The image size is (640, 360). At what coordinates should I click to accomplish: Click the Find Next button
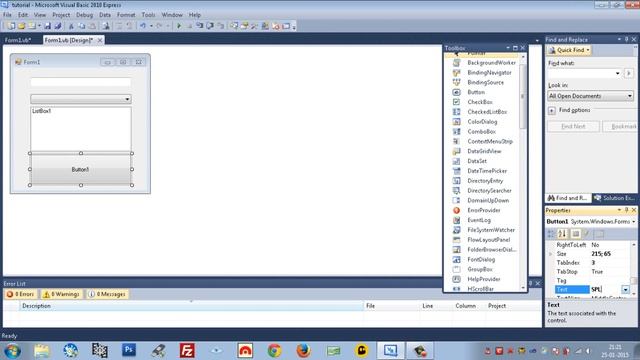point(573,127)
